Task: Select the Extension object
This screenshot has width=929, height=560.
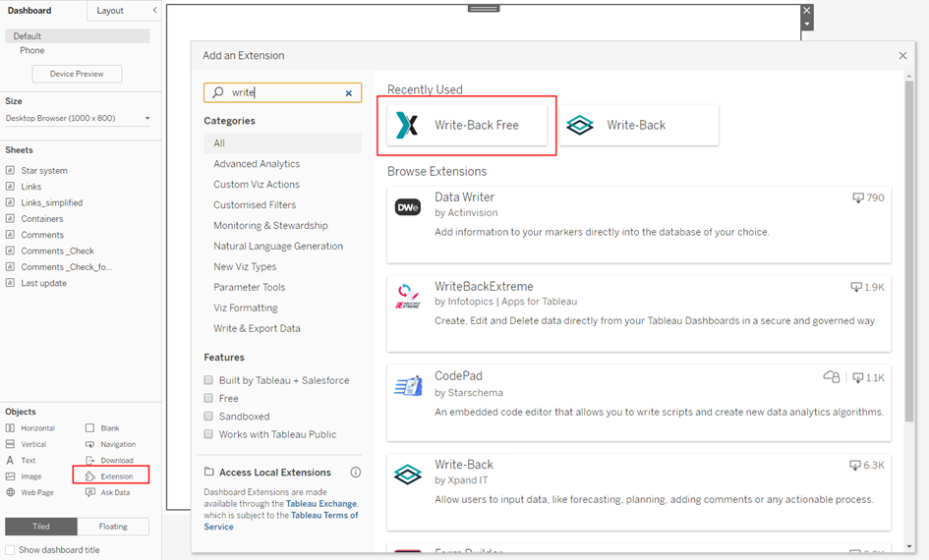Action: [x=109, y=476]
